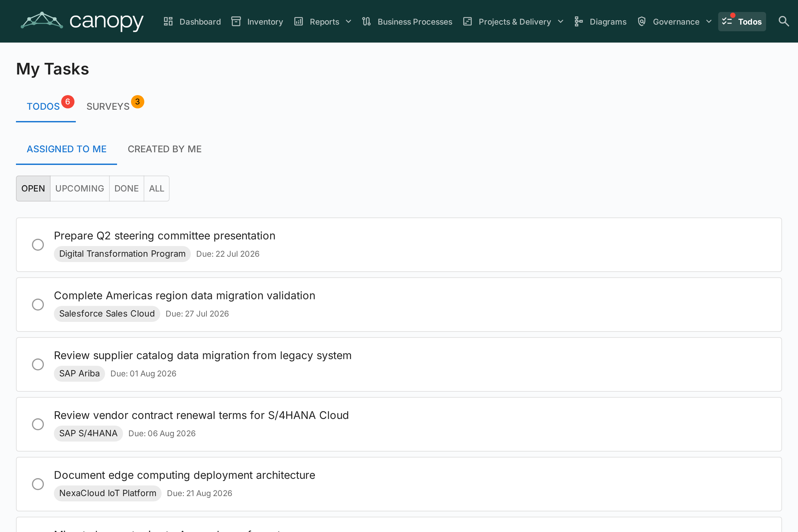Click the orange SURVEYS count badge
Screen dimensions: 798x532
[x=137, y=102]
